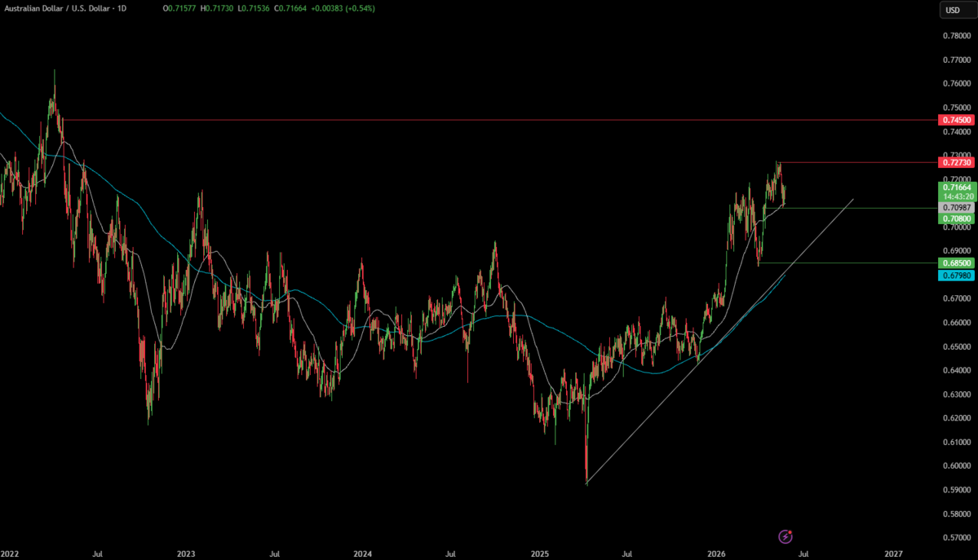Click the 2025 time axis label
The height and width of the screenshot is (560, 978).
coord(539,553)
